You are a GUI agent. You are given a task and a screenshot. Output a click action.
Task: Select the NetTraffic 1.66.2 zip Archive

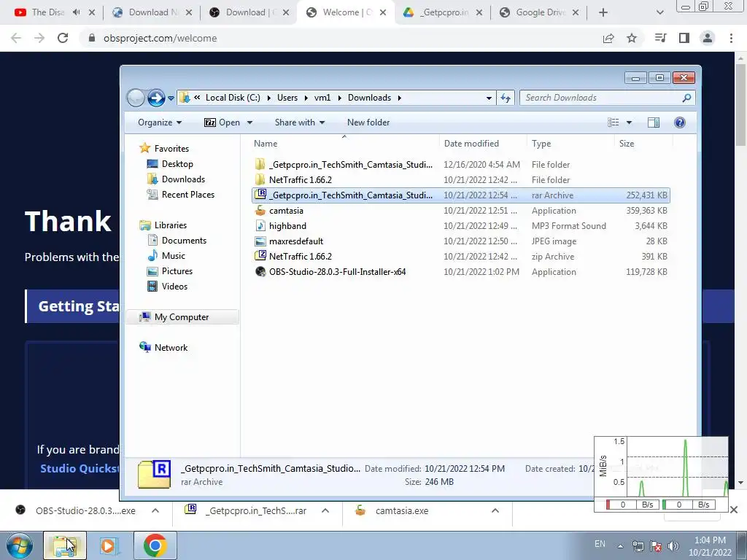[461, 256]
